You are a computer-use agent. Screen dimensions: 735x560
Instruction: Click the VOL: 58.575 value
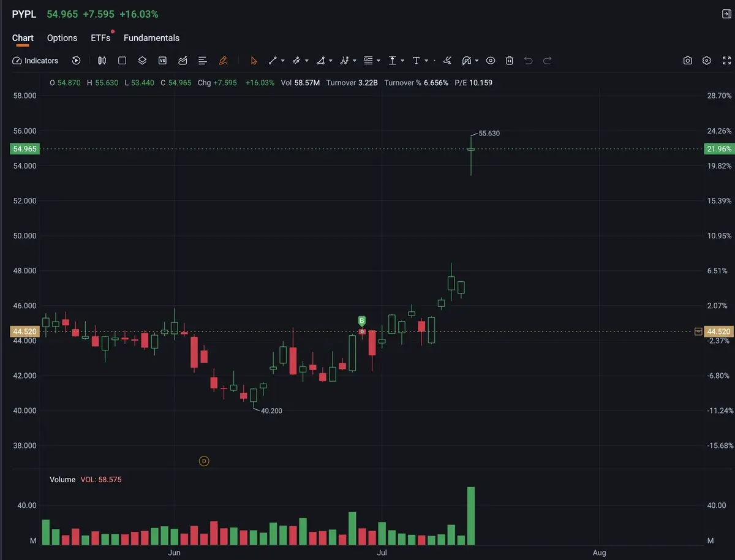(x=101, y=480)
